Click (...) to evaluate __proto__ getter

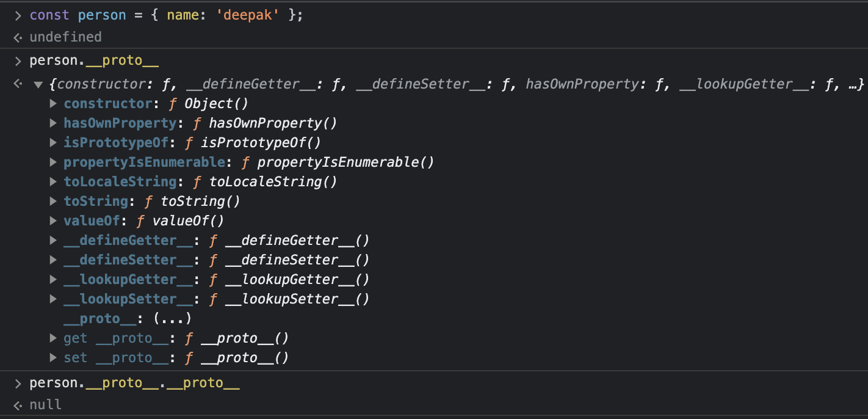coord(172,319)
